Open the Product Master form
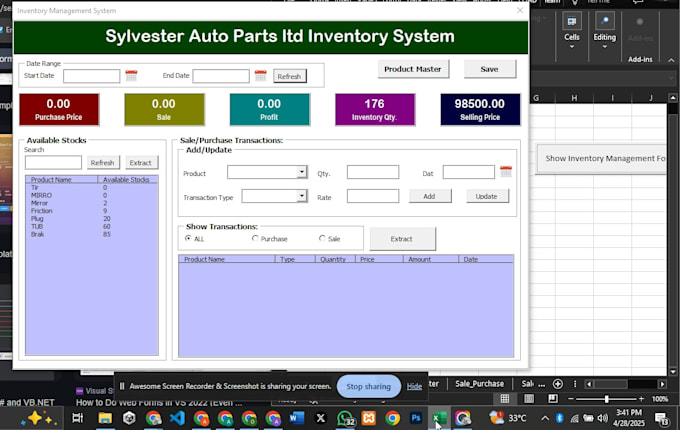This screenshot has width=680, height=430. click(413, 69)
